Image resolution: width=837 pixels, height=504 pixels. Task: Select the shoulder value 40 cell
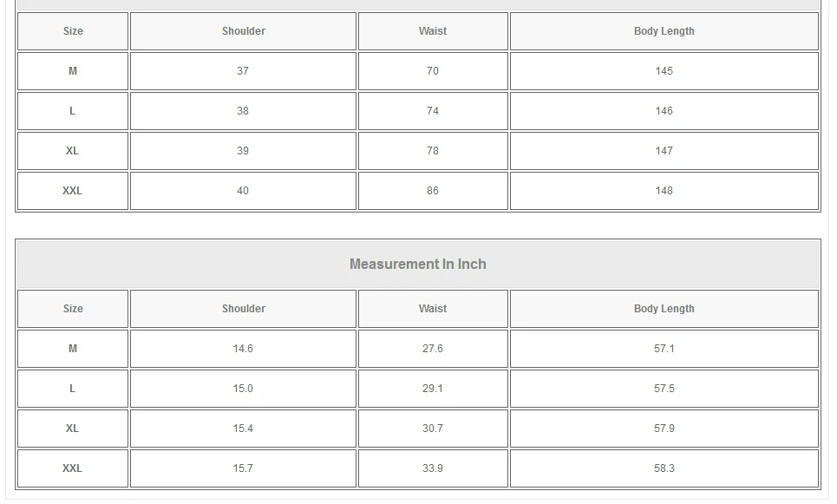coord(243,191)
